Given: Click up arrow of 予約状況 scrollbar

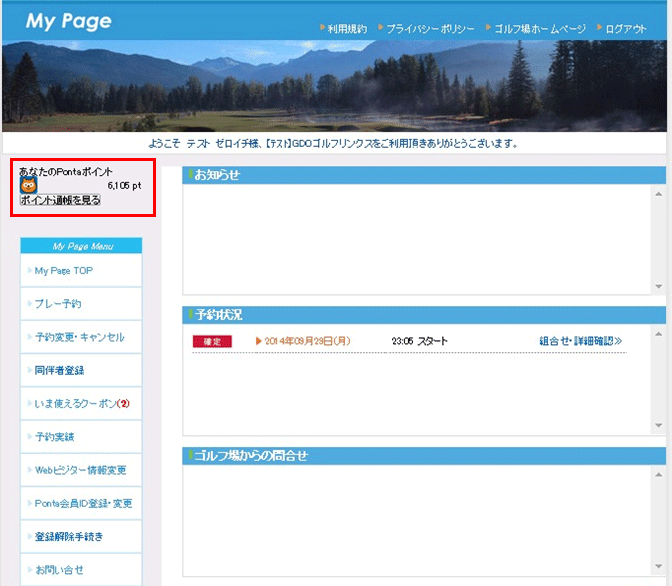Looking at the screenshot, I should 659,334.
